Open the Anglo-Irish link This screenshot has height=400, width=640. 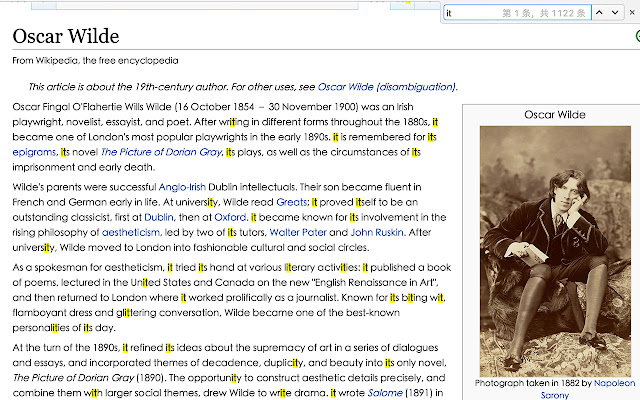coord(182,185)
